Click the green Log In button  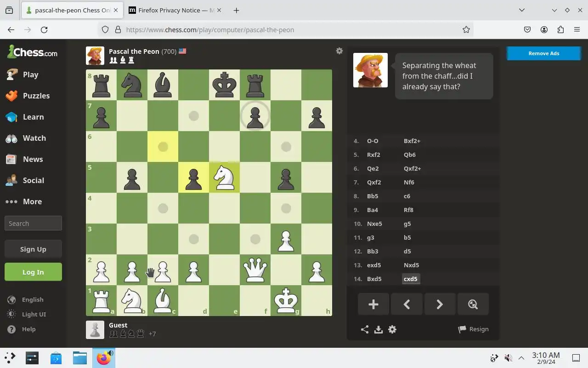coord(33,272)
